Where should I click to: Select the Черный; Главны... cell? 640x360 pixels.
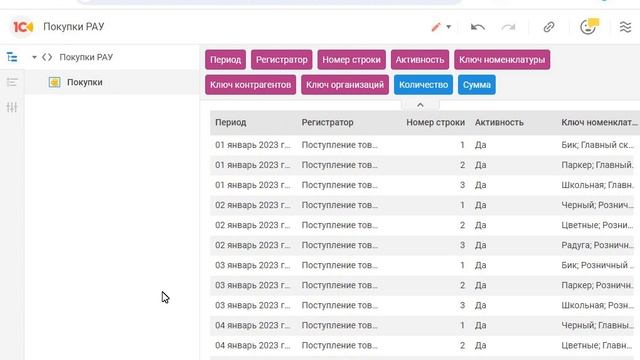(597, 325)
